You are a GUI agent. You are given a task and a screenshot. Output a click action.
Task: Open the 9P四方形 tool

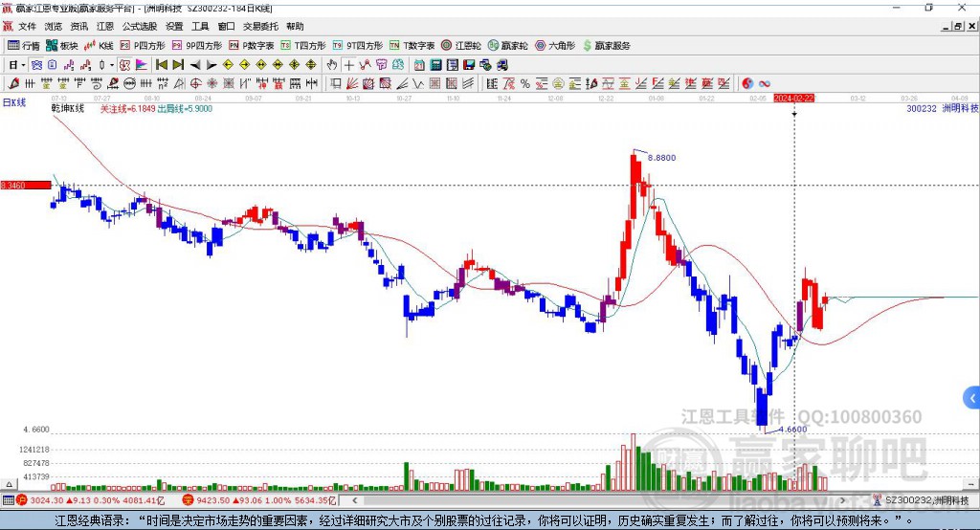[x=197, y=46]
